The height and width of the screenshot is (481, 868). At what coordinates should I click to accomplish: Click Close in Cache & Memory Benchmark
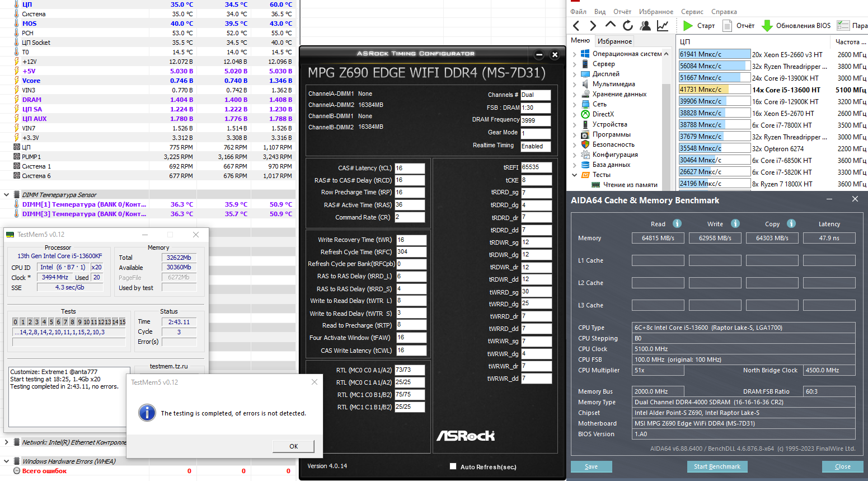pos(842,466)
